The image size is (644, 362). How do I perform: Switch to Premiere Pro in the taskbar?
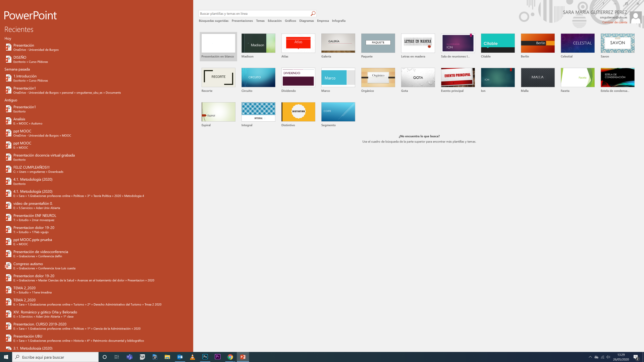218,357
